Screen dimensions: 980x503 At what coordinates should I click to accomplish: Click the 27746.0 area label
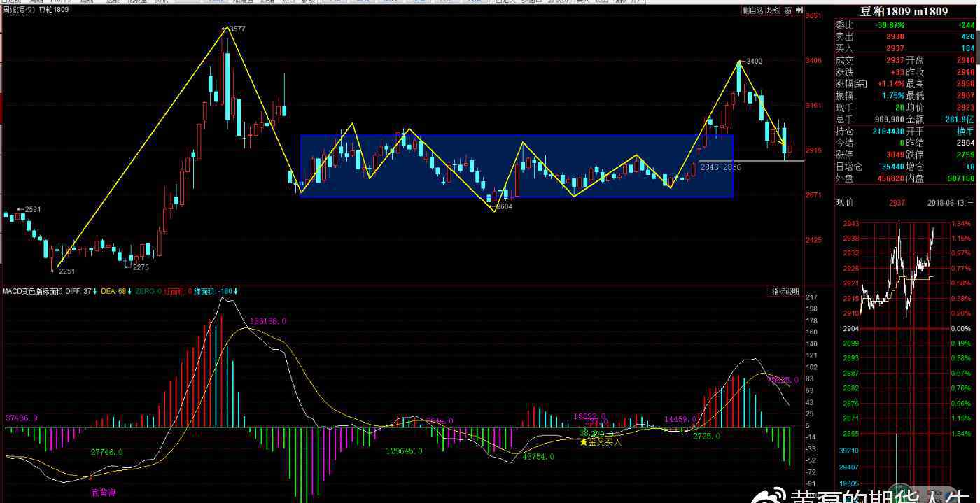coord(107,453)
